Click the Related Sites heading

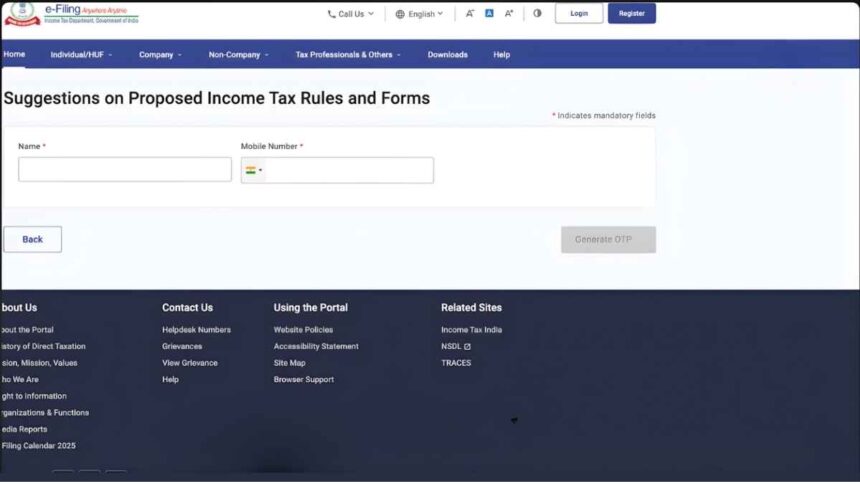point(471,308)
